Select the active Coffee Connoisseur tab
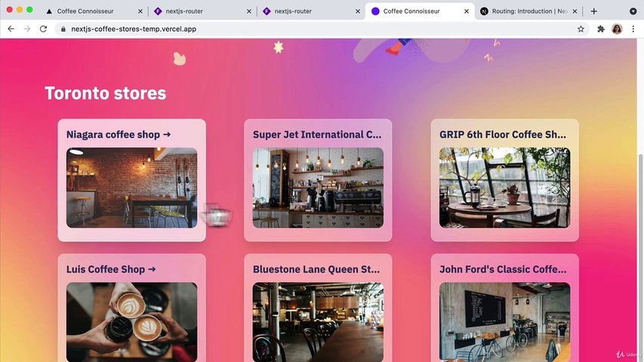644x362 pixels. click(419, 11)
